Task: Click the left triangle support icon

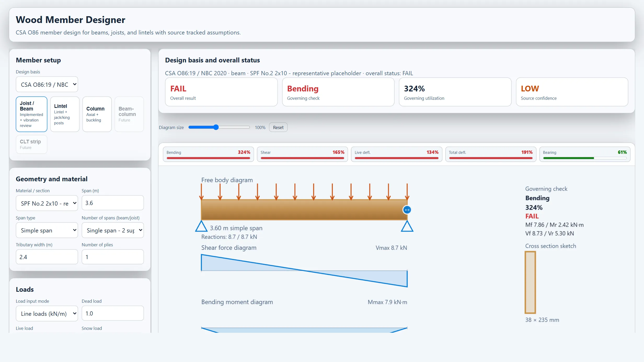Action: tap(201, 226)
